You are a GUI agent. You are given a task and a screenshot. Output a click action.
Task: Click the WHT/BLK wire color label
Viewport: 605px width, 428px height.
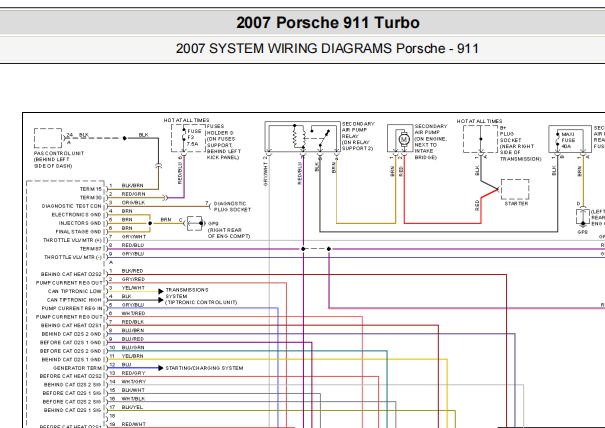133,399
